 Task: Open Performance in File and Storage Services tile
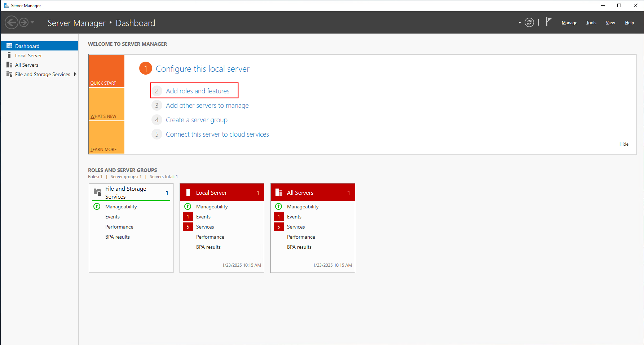tap(119, 227)
